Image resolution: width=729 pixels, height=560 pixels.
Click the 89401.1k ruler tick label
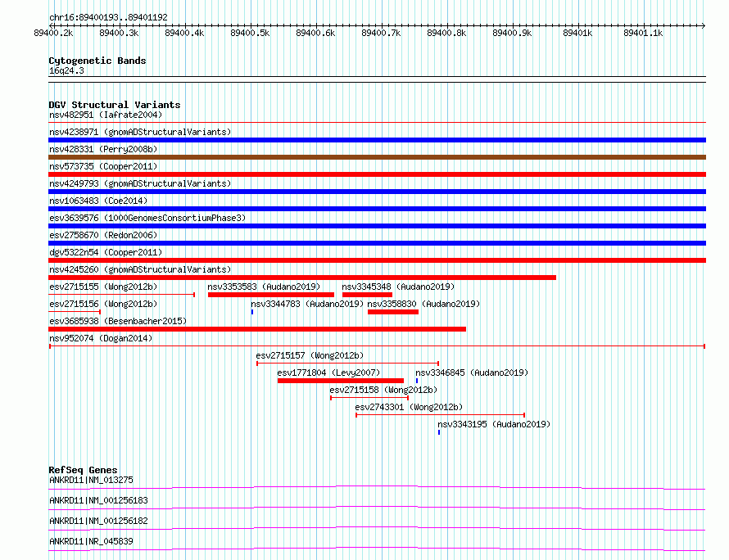click(x=644, y=33)
